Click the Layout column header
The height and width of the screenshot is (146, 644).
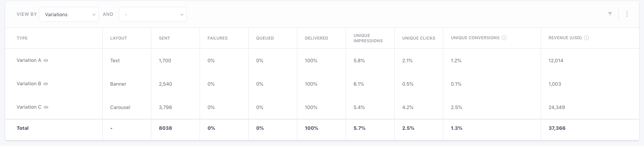pyautogui.click(x=118, y=38)
